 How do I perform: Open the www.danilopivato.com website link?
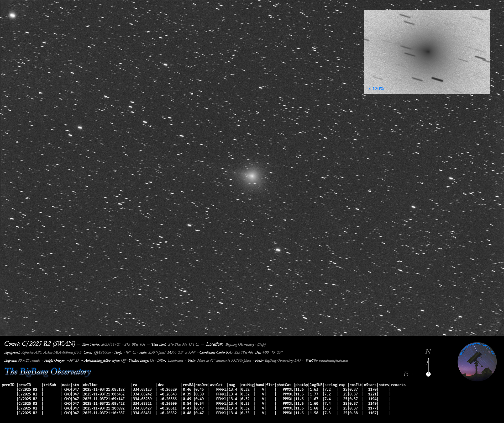pyautogui.click(x=333, y=361)
